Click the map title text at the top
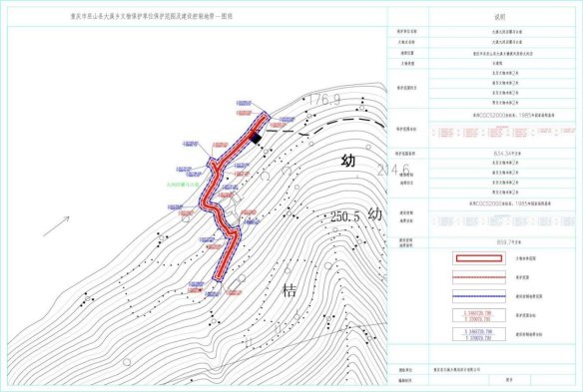This screenshot has width=583, height=392. (x=152, y=16)
